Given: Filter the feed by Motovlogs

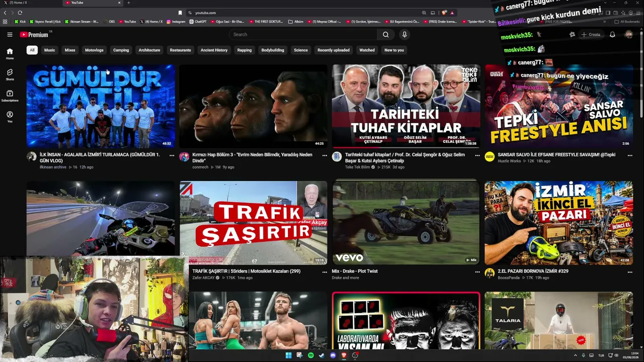Looking at the screenshot, I should click(x=94, y=50).
